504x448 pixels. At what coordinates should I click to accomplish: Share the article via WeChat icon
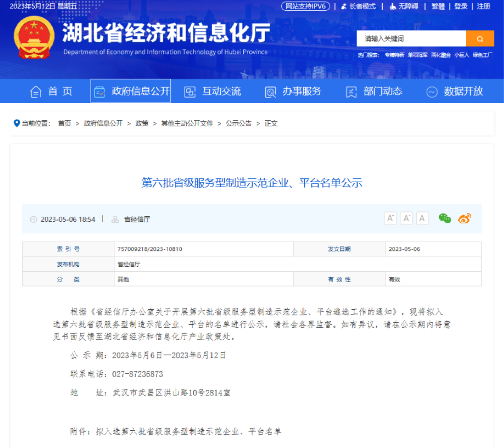(x=445, y=218)
